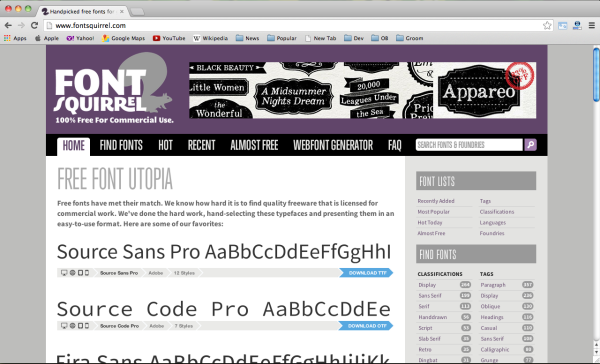Expand the News bookmarks folder
Screen dimensions: 600x364
[x=247, y=38]
